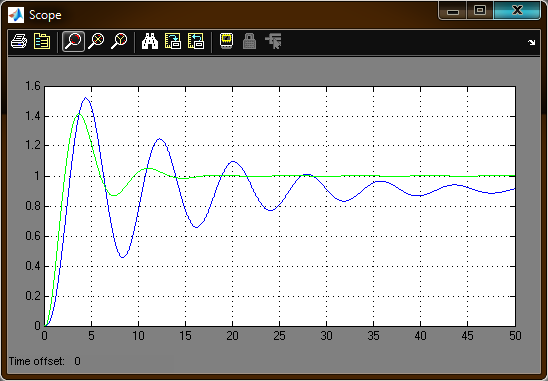Click the y-axis label 1.2
This screenshot has width=548, height=381.
coord(33,146)
